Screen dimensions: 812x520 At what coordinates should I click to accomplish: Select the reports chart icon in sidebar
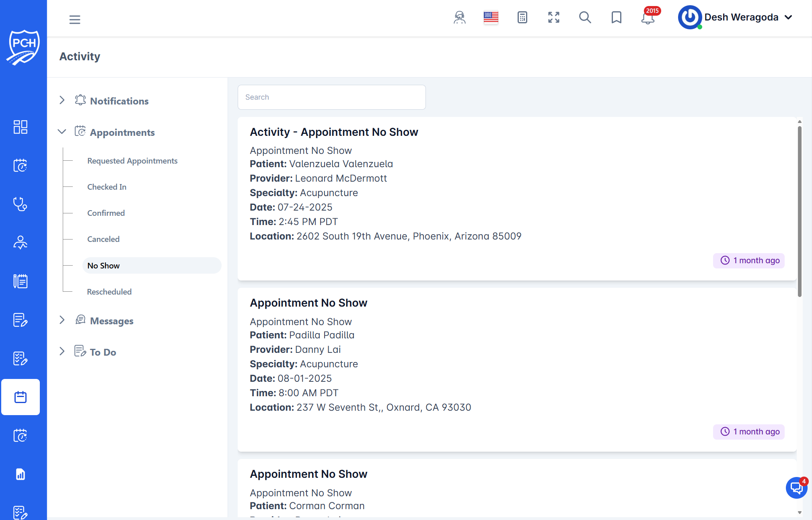[x=21, y=475]
